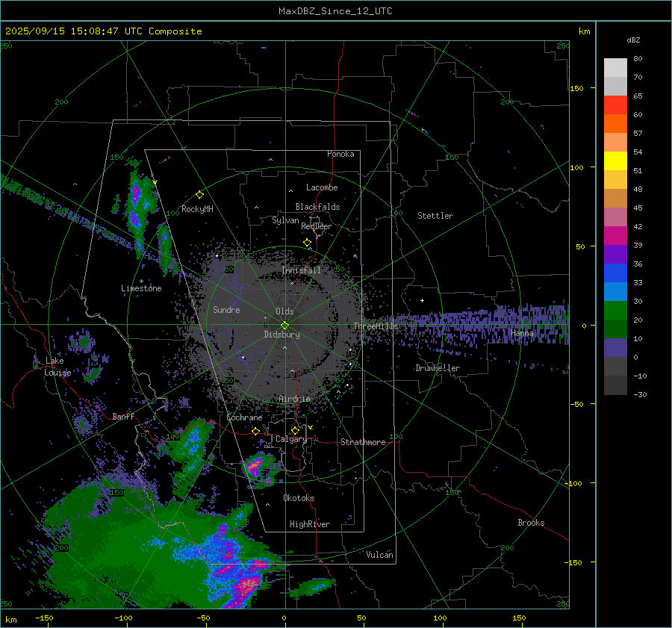Click the yellow diamond marker above Calgary

[x=295, y=430]
